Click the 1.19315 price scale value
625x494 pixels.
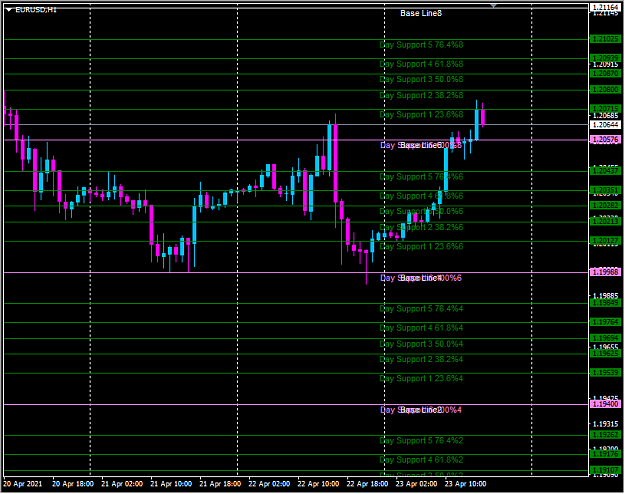[x=605, y=424]
